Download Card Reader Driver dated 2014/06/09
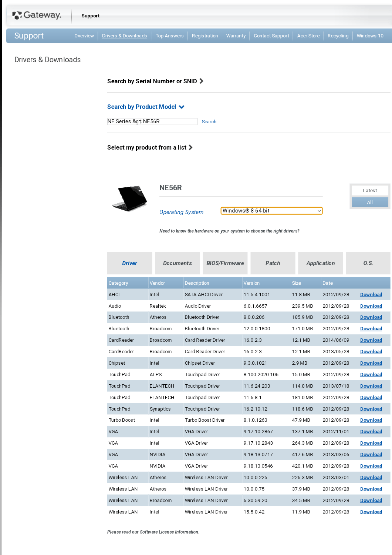The height and width of the screenshot is (555, 392). point(371,340)
